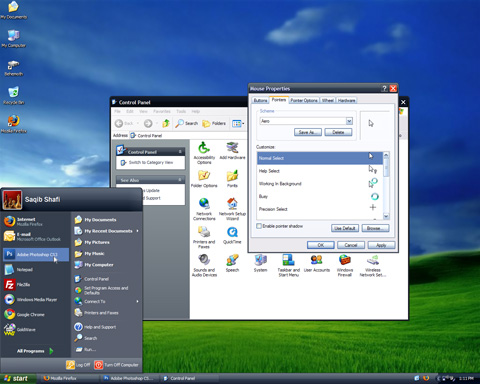Click Search in Control Panel toolbar
The width and height of the screenshot is (480, 384).
click(187, 123)
